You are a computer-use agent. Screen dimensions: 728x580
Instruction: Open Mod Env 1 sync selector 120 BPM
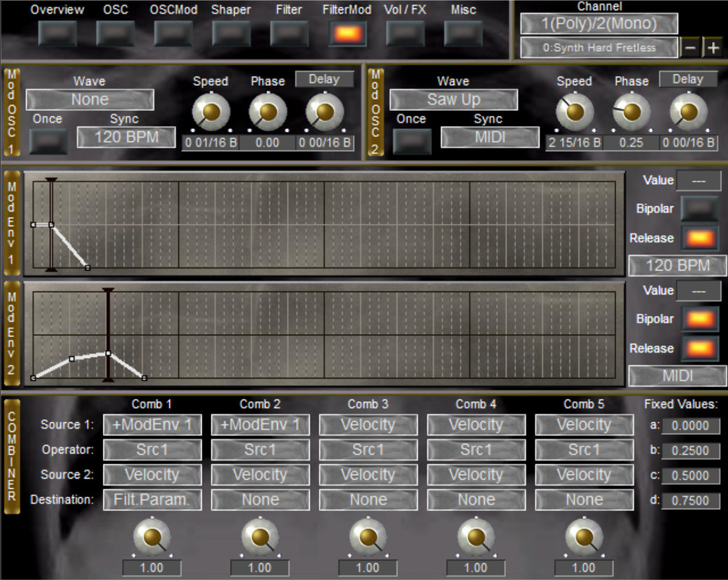(678, 265)
